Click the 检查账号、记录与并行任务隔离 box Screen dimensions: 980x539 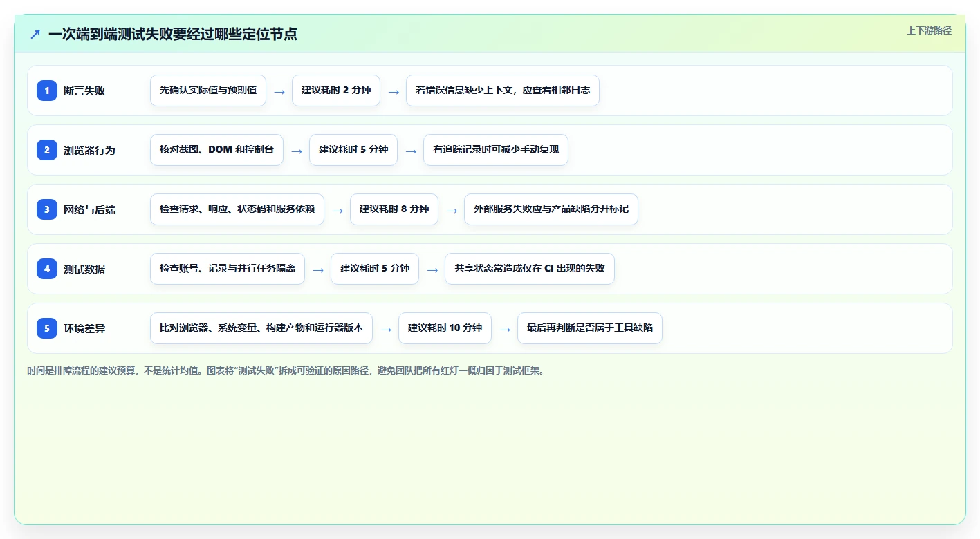[228, 269]
